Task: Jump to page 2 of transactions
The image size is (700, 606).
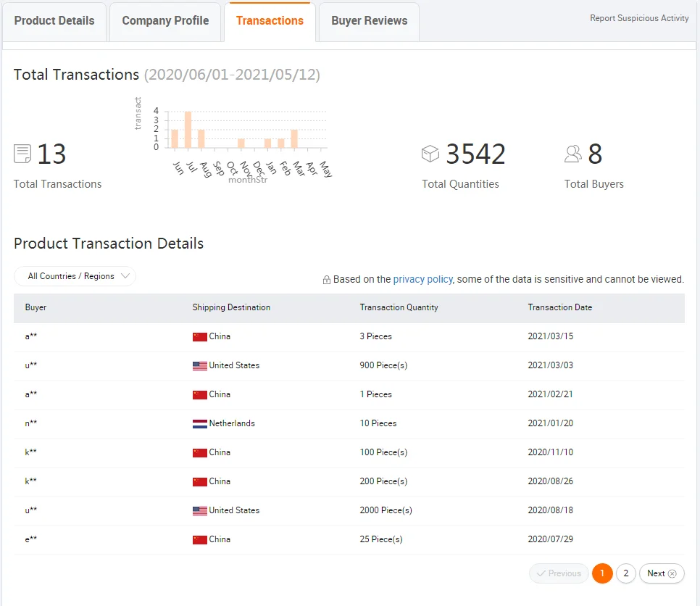Action: coord(625,573)
